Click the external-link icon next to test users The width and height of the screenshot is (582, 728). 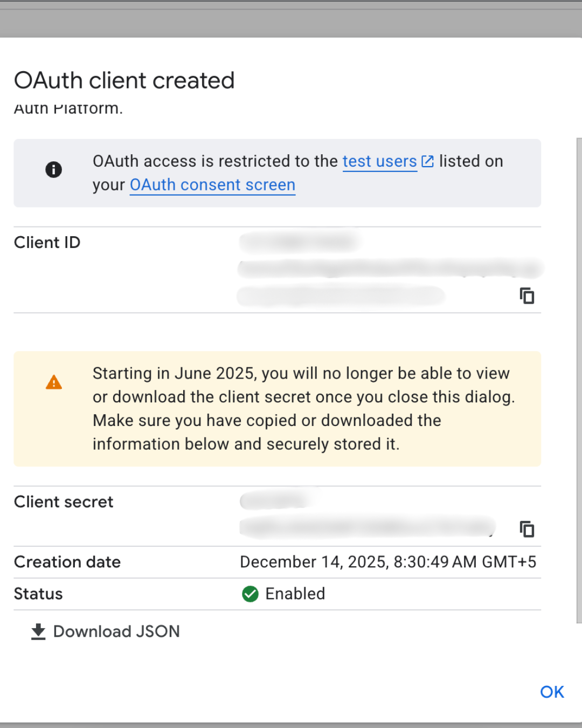tap(427, 161)
